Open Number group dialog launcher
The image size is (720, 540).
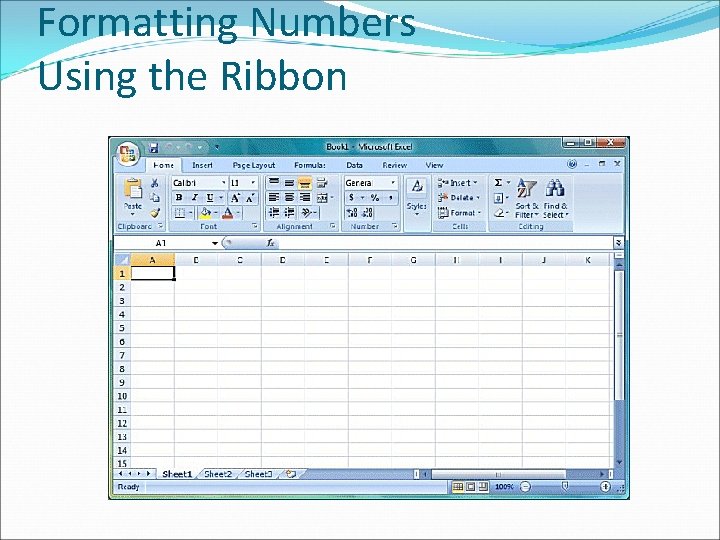394,226
